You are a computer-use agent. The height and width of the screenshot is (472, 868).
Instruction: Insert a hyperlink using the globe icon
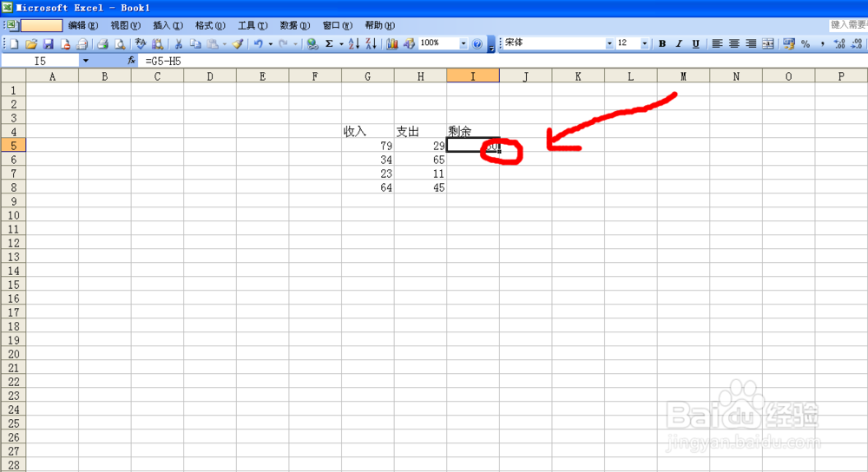[x=312, y=43]
